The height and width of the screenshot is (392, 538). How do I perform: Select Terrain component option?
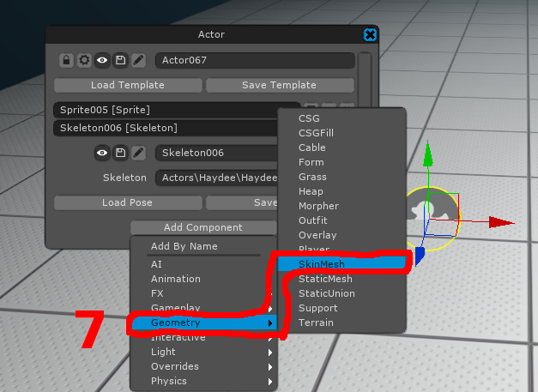point(342,323)
